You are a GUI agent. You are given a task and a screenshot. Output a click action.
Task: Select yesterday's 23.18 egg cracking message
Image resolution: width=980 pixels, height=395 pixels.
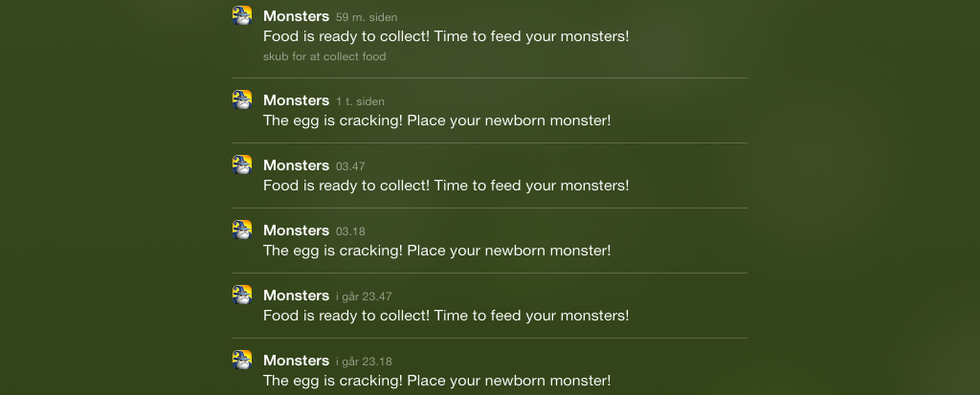(x=436, y=381)
